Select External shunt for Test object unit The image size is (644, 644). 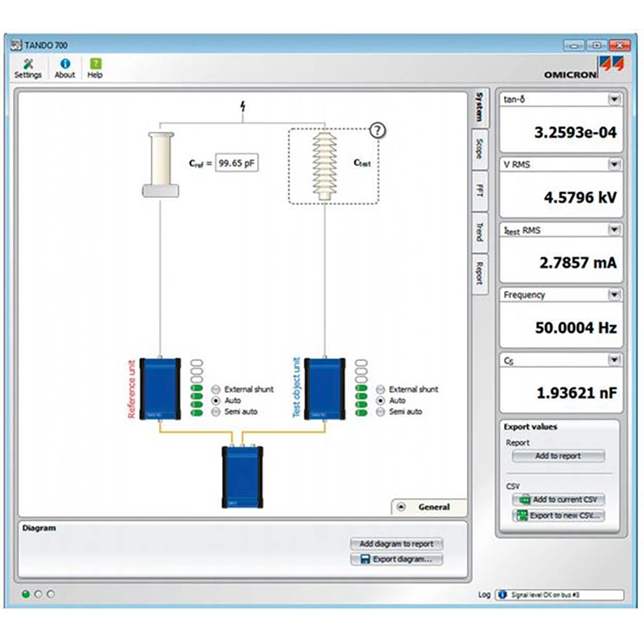(380, 389)
